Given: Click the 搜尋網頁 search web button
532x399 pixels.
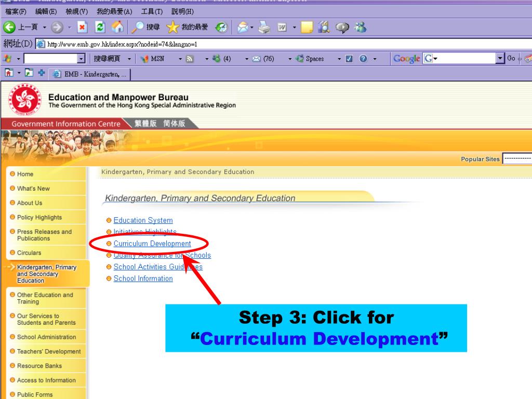Looking at the screenshot, I should click(x=107, y=59).
